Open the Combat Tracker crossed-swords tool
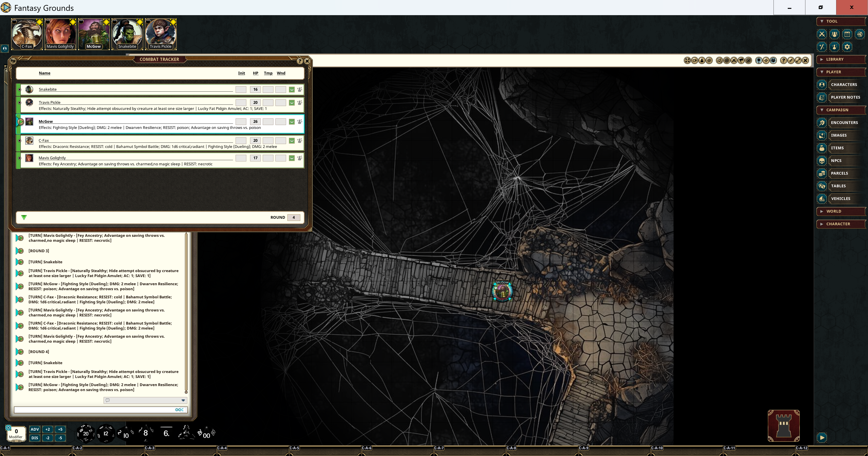Screen dimensions: 868x456 pyautogui.click(x=822, y=34)
